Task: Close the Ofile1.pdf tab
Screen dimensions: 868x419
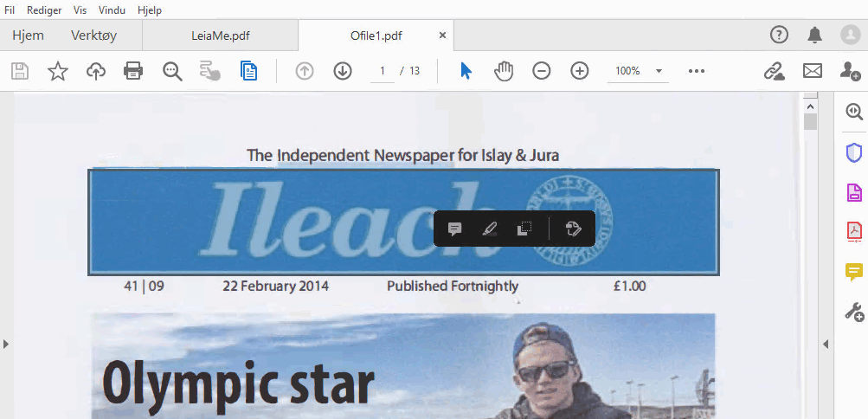Action: [x=442, y=35]
